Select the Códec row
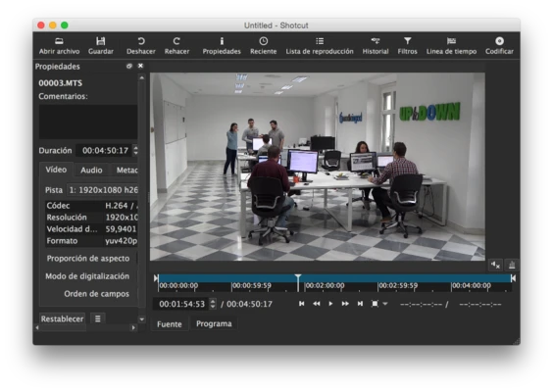Viewport: 553px width, 392px height. [x=91, y=206]
